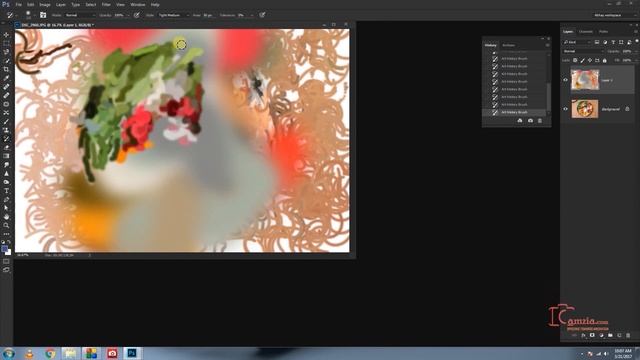
Task: Open the Filter menu
Action: coord(106,4)
